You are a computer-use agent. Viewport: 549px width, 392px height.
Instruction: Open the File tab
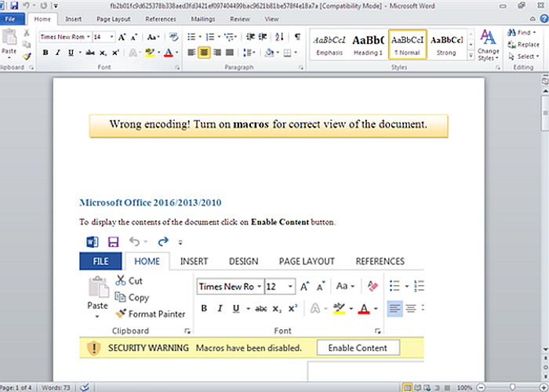(x=13, y=20)
